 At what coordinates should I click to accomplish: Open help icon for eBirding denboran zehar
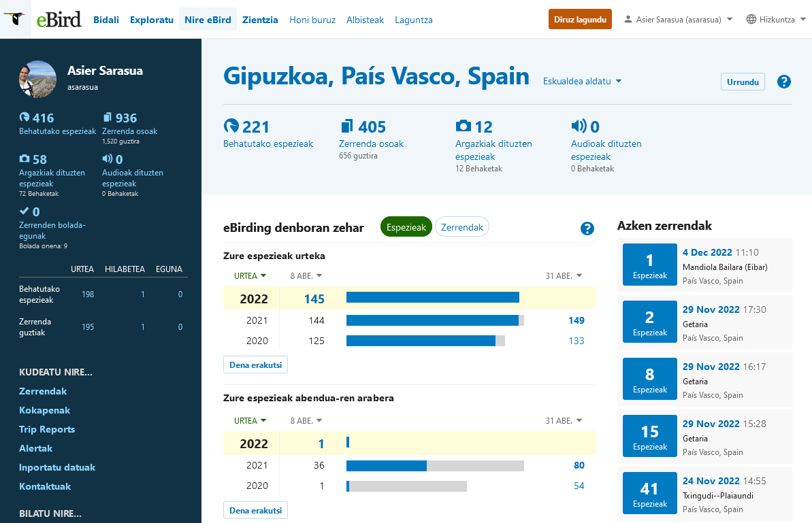(587, 228)
